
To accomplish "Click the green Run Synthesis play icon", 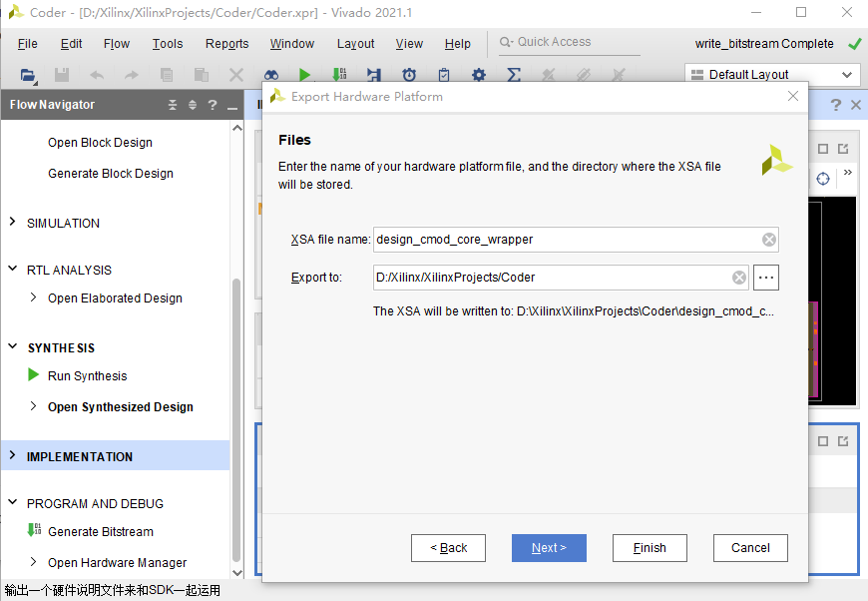I will [33, 375].
